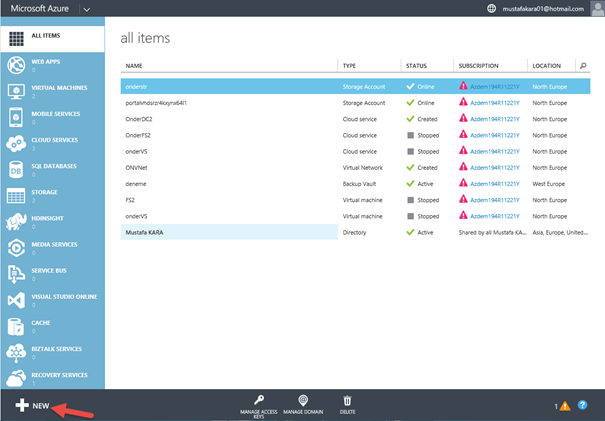Screen dimensions: 605x421
Task: Click the warning icon in onderstr row
Action: click(463, 86)
